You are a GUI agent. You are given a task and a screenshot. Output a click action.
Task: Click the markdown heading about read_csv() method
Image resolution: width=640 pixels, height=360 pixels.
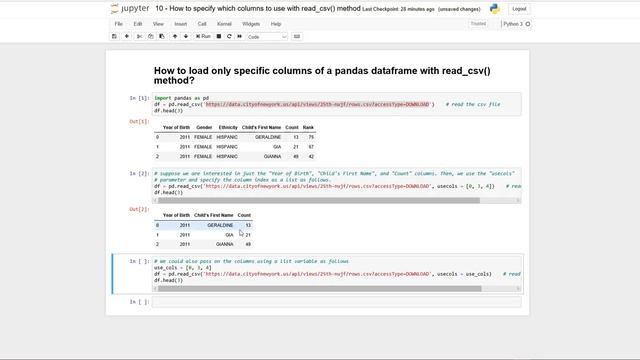pos(322,76)
